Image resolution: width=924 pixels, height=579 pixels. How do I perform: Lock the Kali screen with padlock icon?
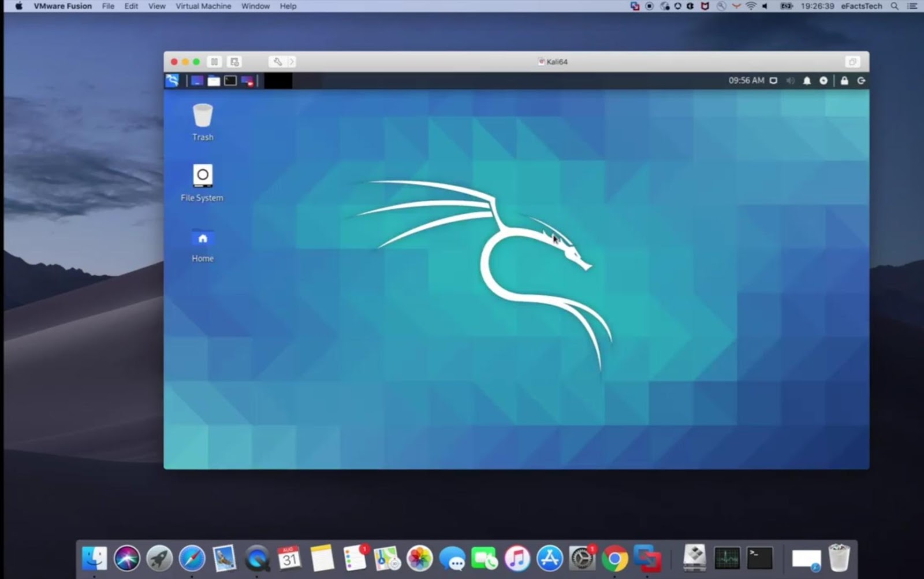pos(844,80)
